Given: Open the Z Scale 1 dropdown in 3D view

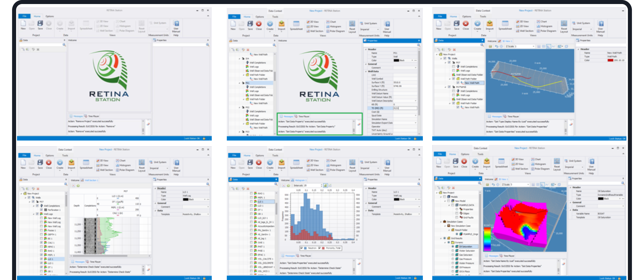Looking at the screenshot, I should coord(533,46).
